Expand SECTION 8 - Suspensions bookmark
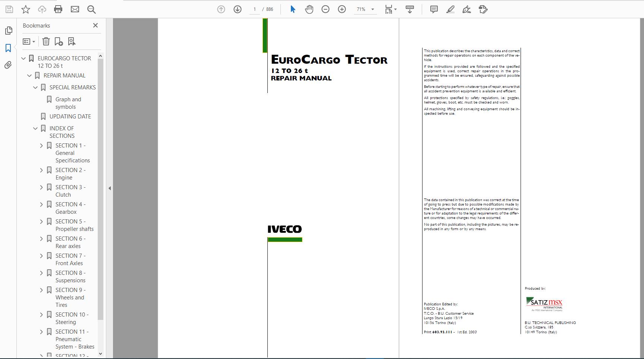644x359 pixels. pos(41,273)
